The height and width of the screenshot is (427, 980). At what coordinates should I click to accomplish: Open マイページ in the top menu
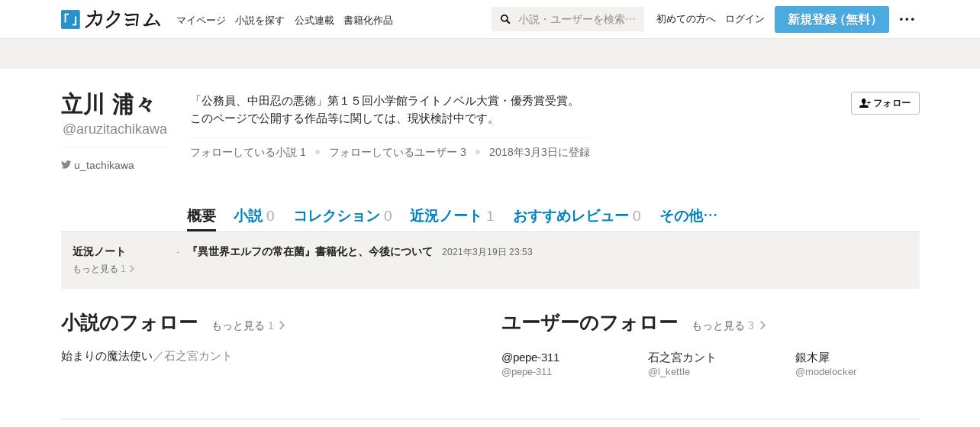point(201,20)
